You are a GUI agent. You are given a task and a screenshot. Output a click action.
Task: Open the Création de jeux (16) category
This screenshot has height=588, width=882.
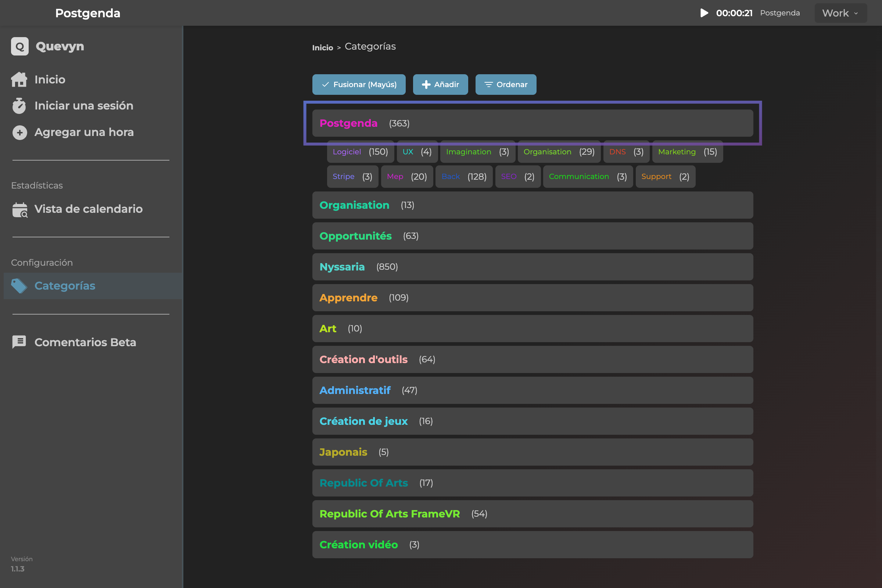click(533, 421)
